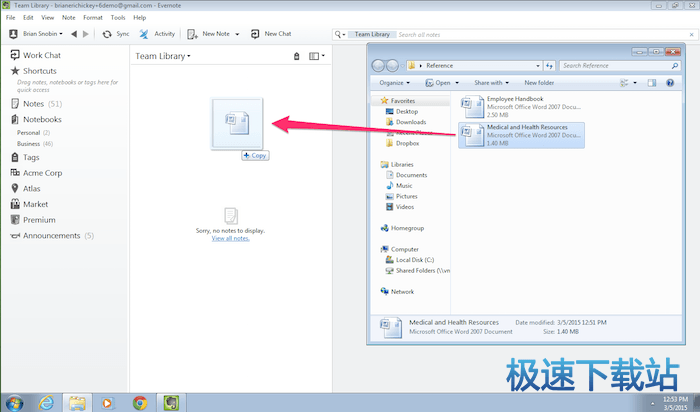Screen dimensions: 700x412
Task: Open Explorer help
Action: 670,83
